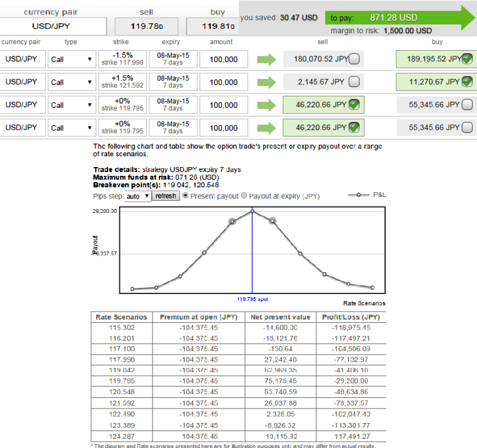Click the USD/JPY currency pair field at top
Image resolution: width=477 pixels, height=448 pixels.
[52, 27]
